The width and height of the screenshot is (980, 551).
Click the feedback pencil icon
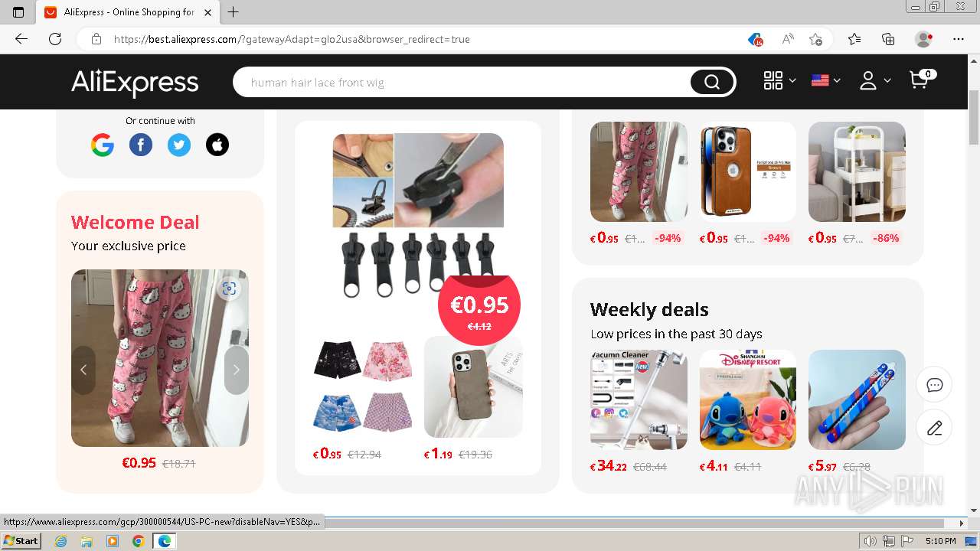pyautogui.click(x=935, y=428)
